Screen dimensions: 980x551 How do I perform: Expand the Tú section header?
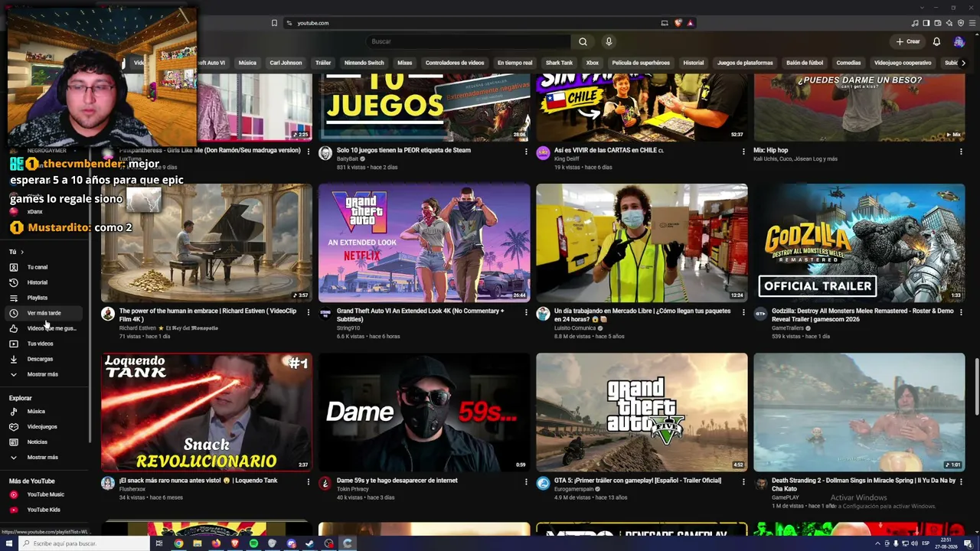(x=16, y=252)
